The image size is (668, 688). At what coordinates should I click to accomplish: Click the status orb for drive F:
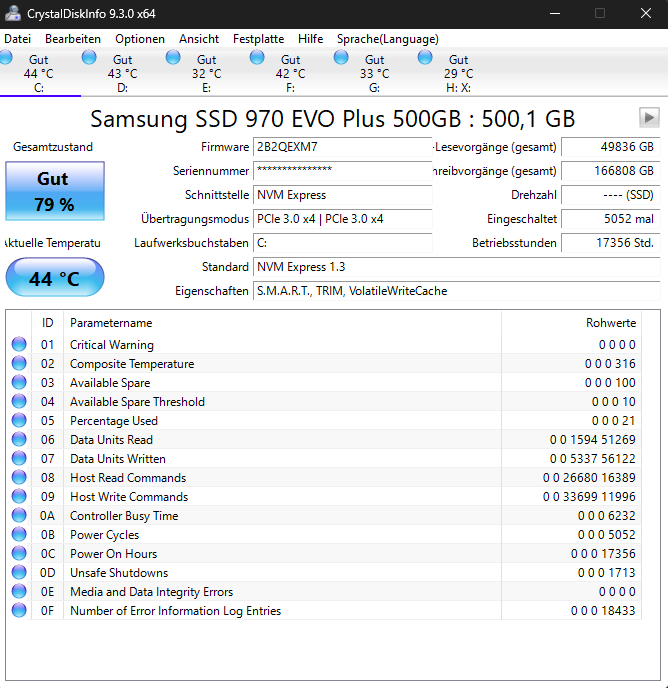257,57
